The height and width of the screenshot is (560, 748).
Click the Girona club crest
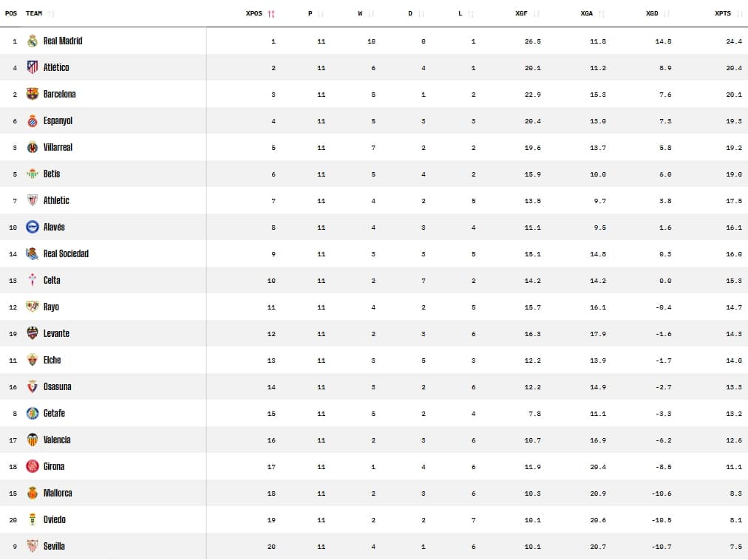(x=32, y=466)
